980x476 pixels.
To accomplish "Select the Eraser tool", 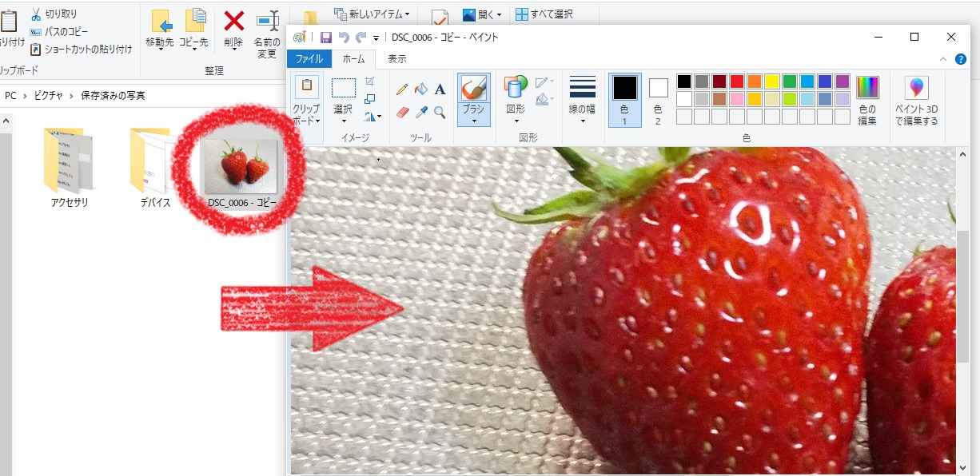I will pos(403,112).
